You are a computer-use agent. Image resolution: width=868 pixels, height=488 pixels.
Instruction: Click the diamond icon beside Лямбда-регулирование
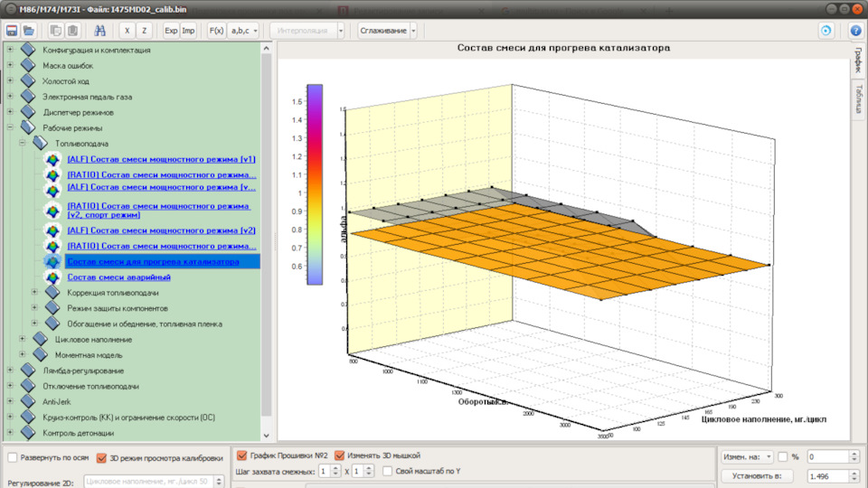(x=28, y=371)
